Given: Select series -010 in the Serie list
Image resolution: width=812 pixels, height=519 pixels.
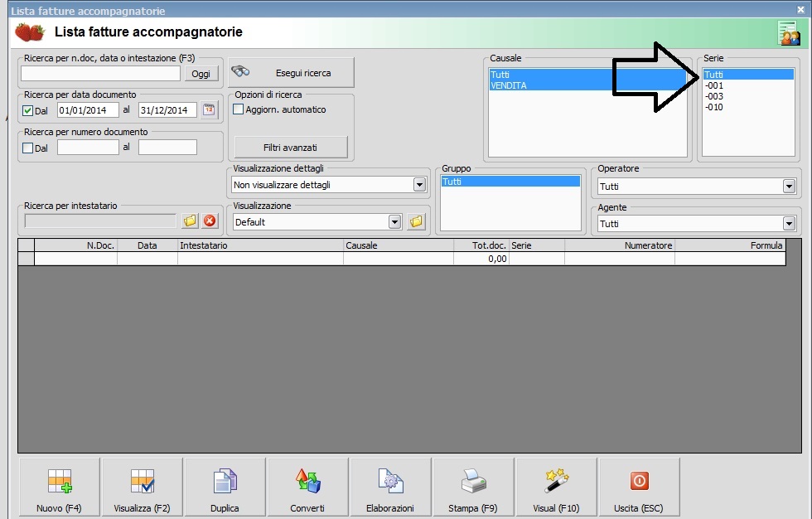Looking at the screenshot, I should 748,107.
